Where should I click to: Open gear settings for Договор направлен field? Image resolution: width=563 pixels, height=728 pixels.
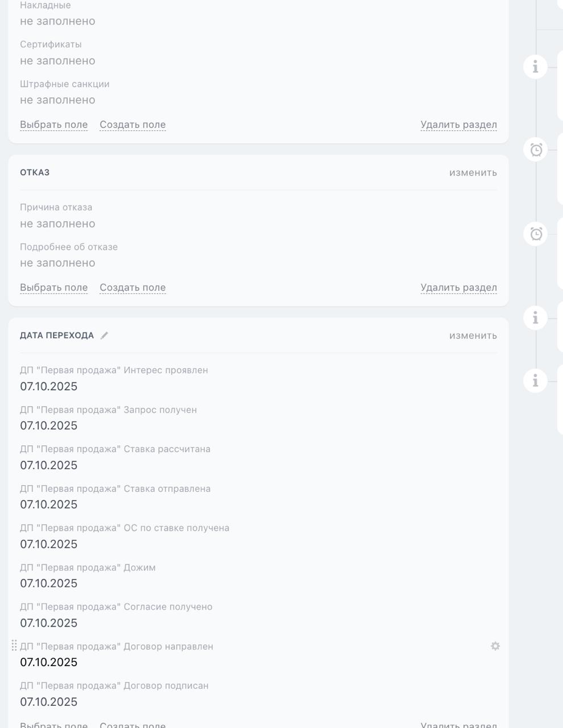[x=495, y=646]
